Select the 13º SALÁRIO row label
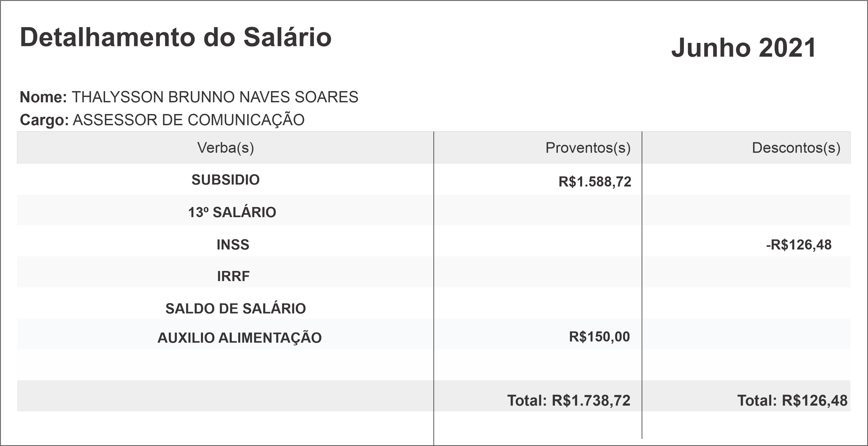Viewport: 868px width, 446px height. (232, 212)
